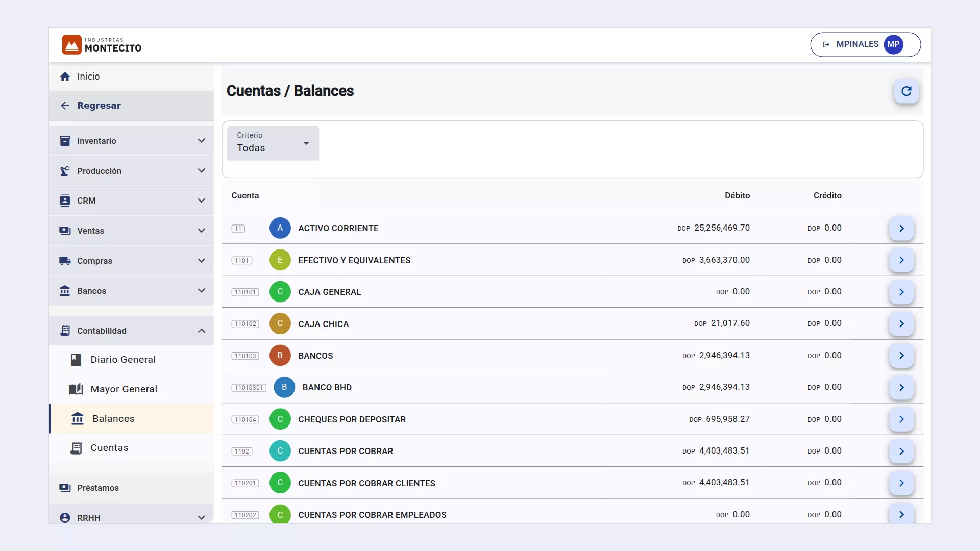This screenshot has height=551, width=980.
Task: Expand the Ventas menu chevron
Action: [202, 231]
